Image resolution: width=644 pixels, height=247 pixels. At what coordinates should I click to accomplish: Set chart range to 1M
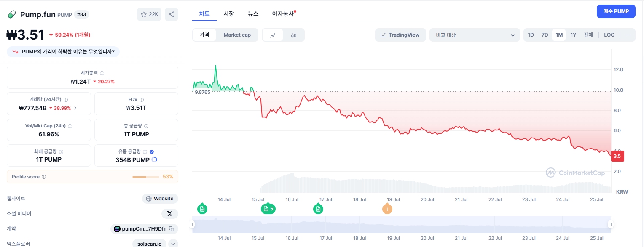tap(559, 35)
